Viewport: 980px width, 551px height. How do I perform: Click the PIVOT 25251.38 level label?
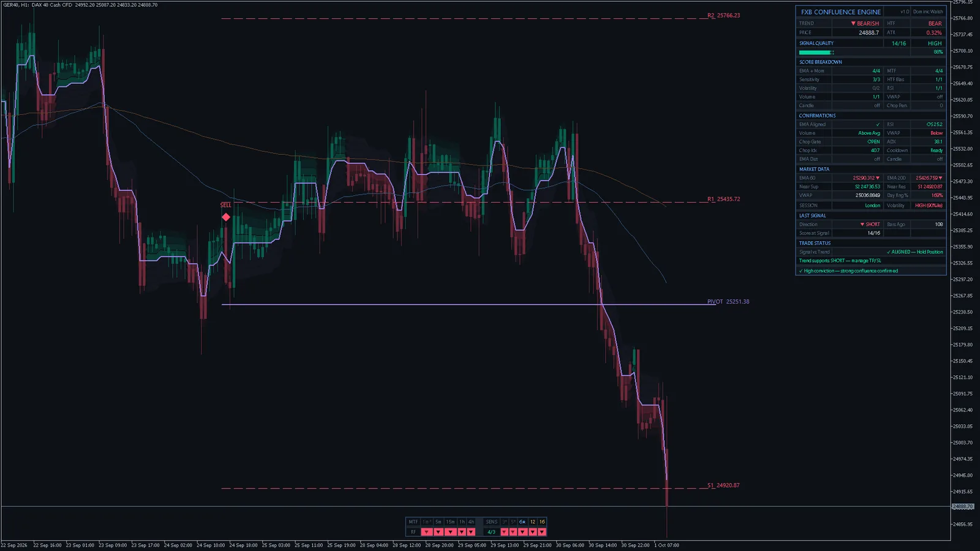click(x=728, y=302)
